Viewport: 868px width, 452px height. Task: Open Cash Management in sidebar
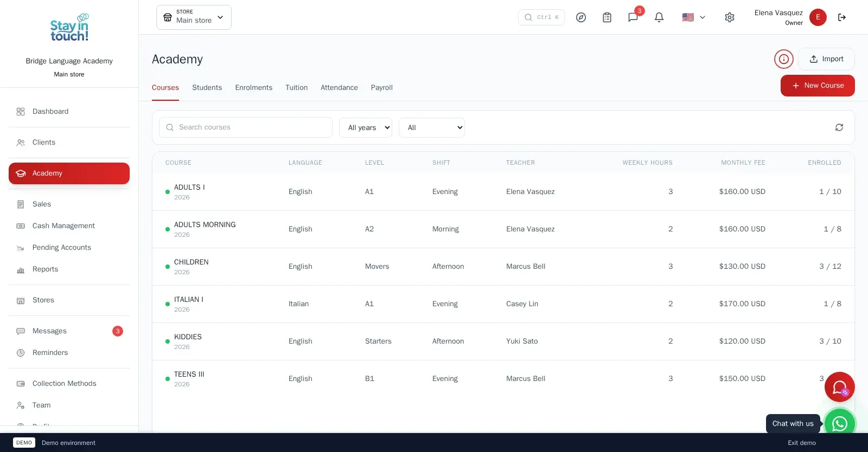point(69,226)
